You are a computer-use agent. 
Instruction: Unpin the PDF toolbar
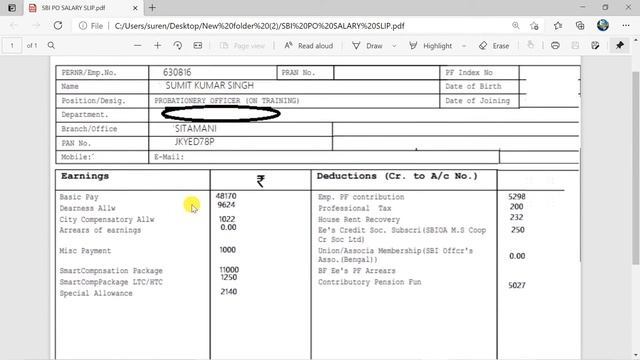click(620, 45)
